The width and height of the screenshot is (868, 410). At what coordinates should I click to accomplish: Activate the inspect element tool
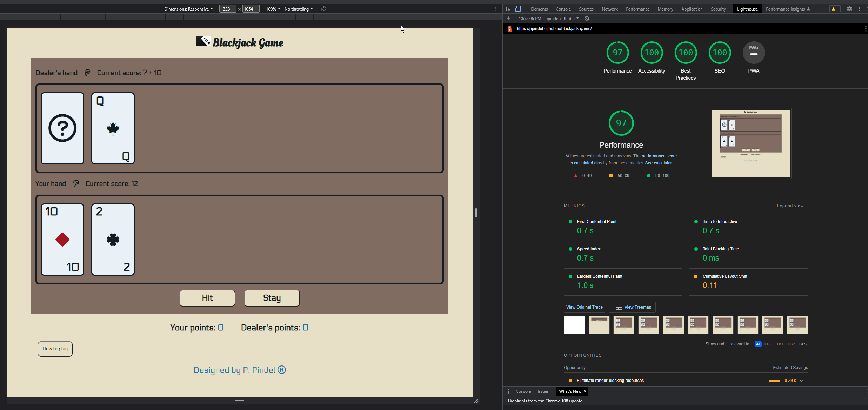click(x=508, y=9)
